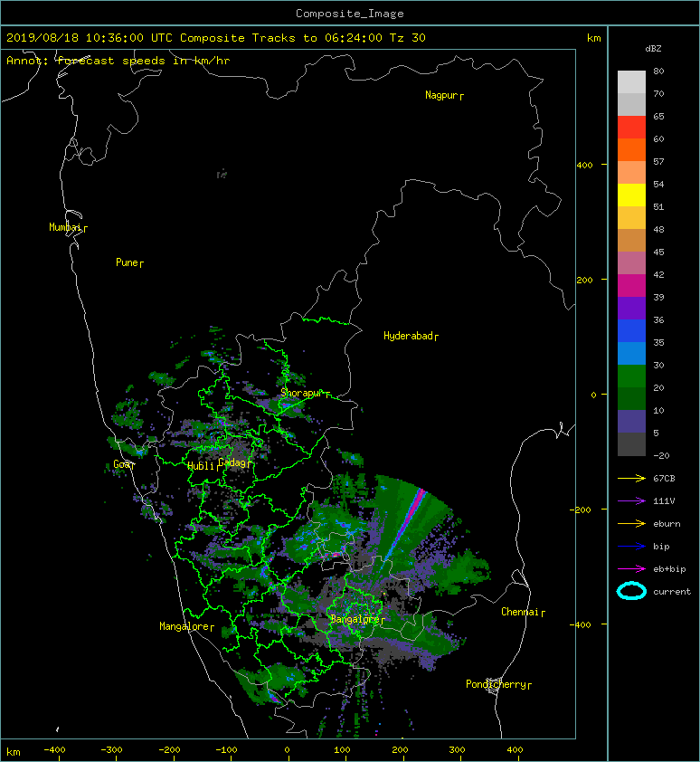This screenshot has height=762, width=700.
Task: Click the Shorapur city label
Action: 302,393
